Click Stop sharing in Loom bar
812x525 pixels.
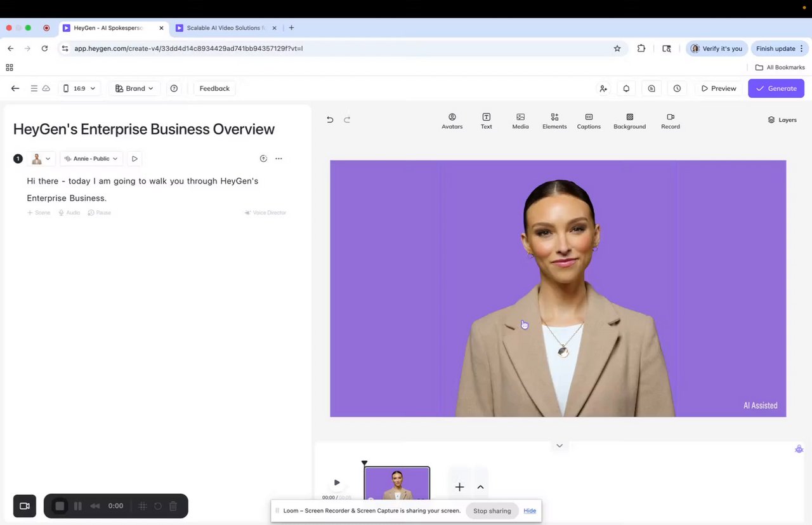(x=492, y=511)
